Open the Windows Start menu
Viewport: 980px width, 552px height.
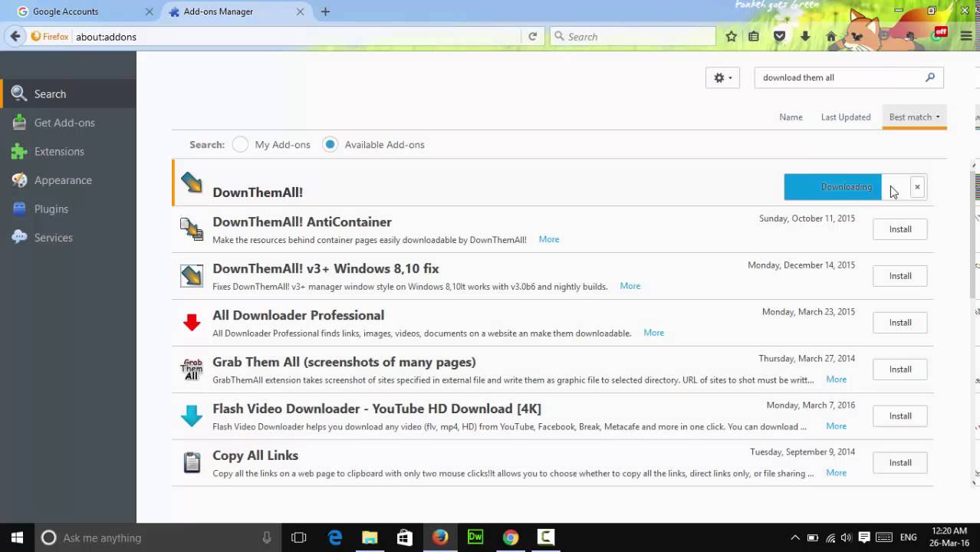pyautogui.click(x=17, y=537)
